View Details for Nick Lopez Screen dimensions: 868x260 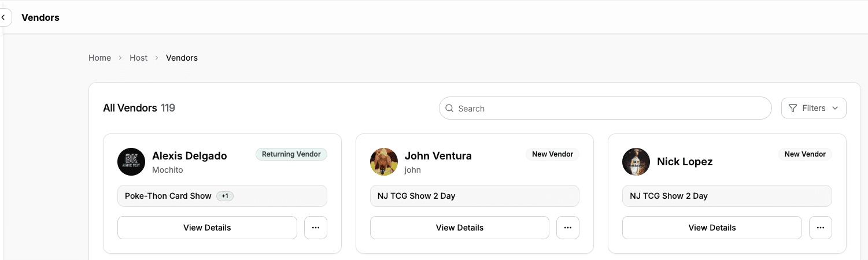click(x=712, y=228)
